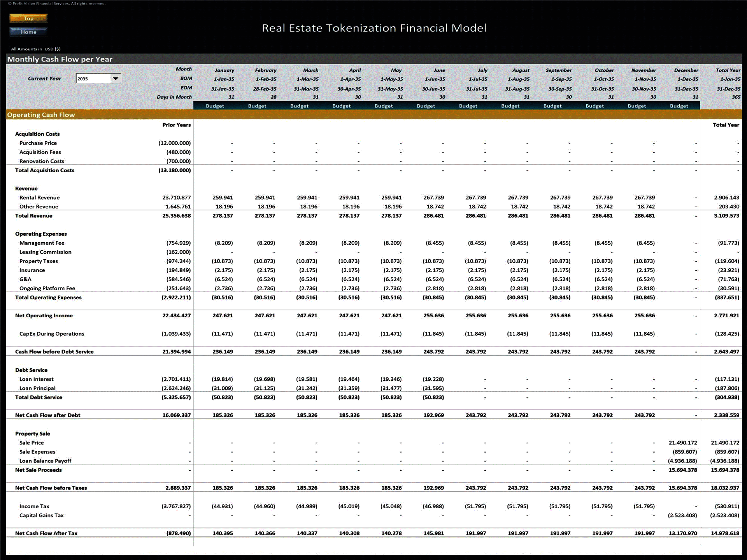Click the Cash Flow before Debt Service label

pos(54,352)
